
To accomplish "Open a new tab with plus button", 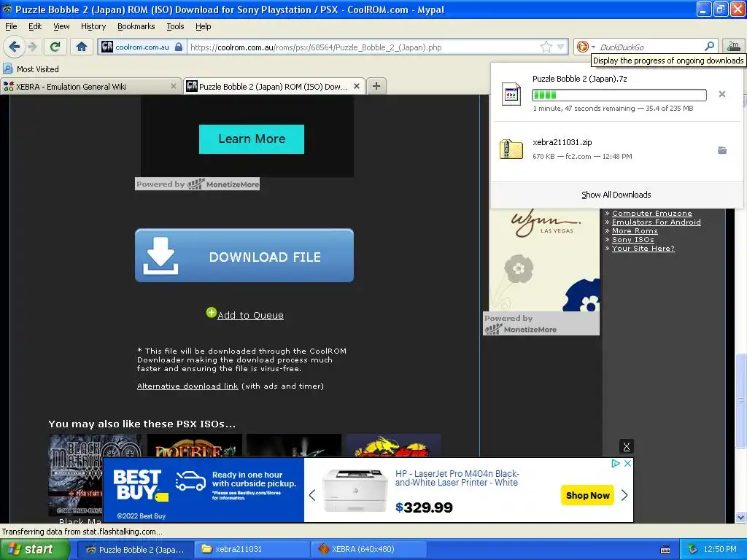I will [376, 86].
